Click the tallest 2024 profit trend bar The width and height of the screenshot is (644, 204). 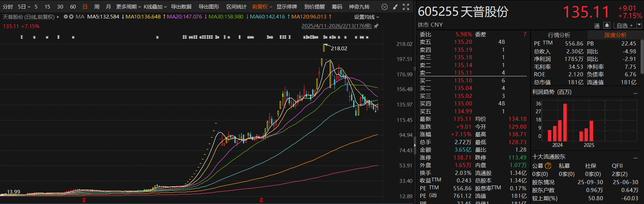tap(565, 123)
